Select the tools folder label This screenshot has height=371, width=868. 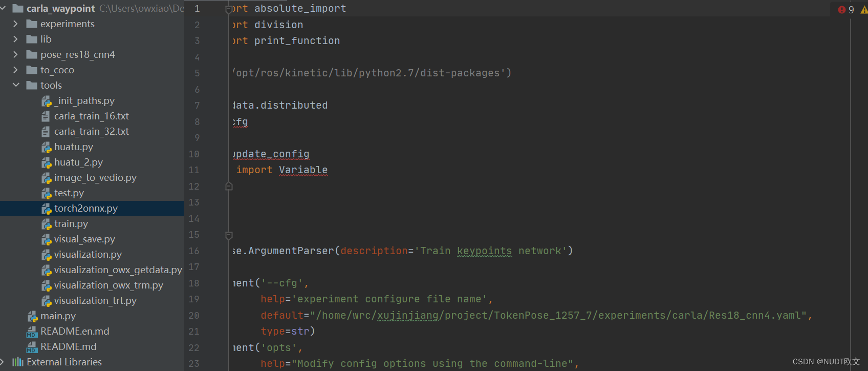(51, 85)
